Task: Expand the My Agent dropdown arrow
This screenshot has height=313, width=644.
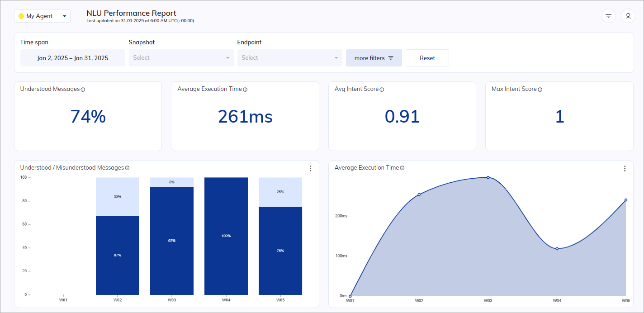Action: 65,16
